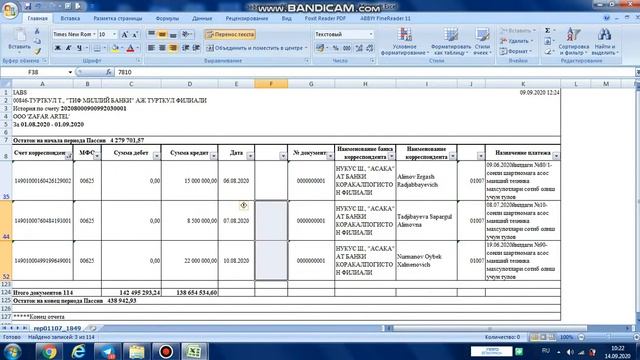Image resolution: width=640 pixels, height=360 pixels.
Task: Toggle Italic (К) formatting
Action: [69, 49]
